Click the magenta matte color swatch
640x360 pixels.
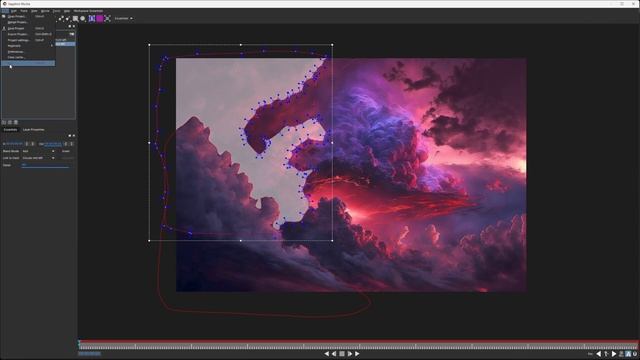coord(100,18)
